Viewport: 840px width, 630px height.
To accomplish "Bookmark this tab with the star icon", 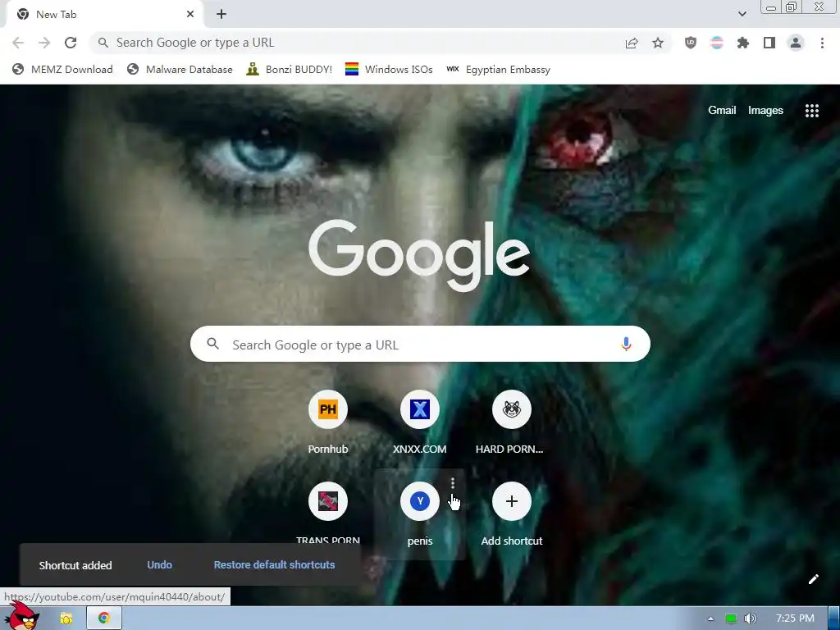I will tap(658, 43).
